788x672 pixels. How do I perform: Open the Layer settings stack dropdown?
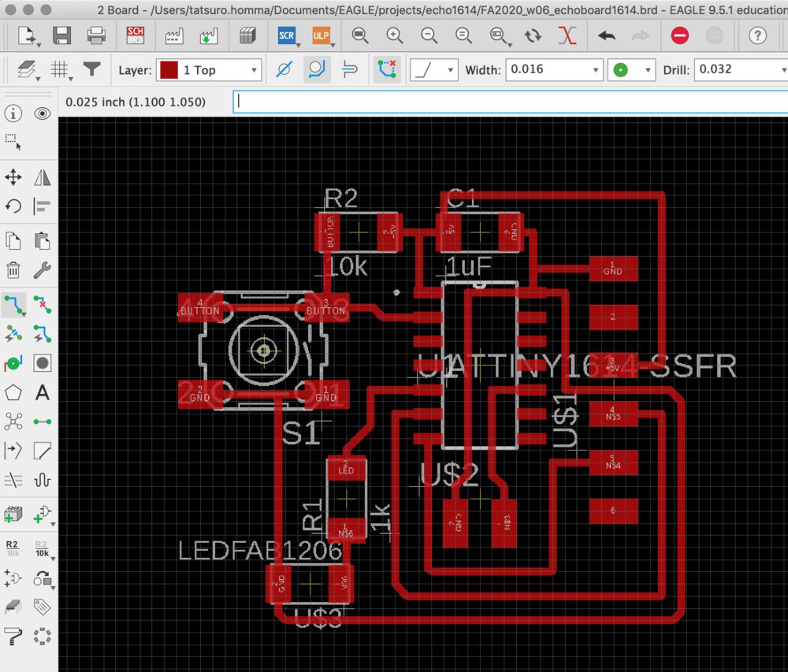(x=28, y=70)
